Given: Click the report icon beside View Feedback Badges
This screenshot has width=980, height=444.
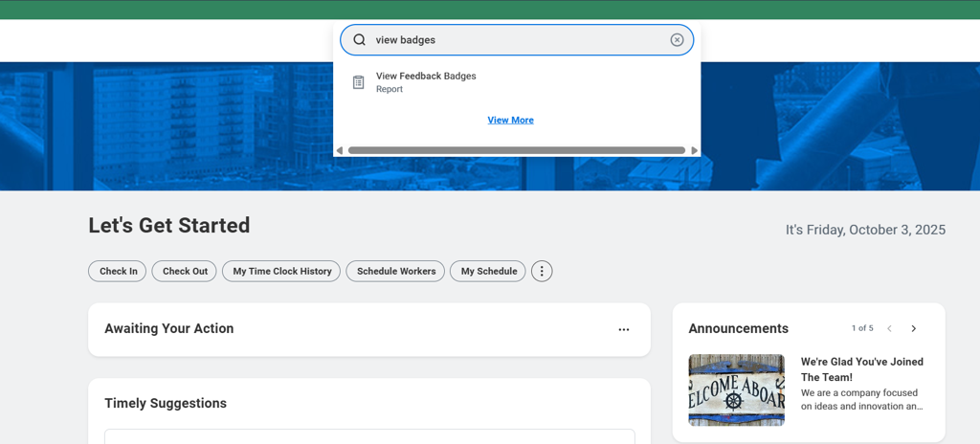Looking at the screenshot, I should pyautogui.click(x=358, y=82).
